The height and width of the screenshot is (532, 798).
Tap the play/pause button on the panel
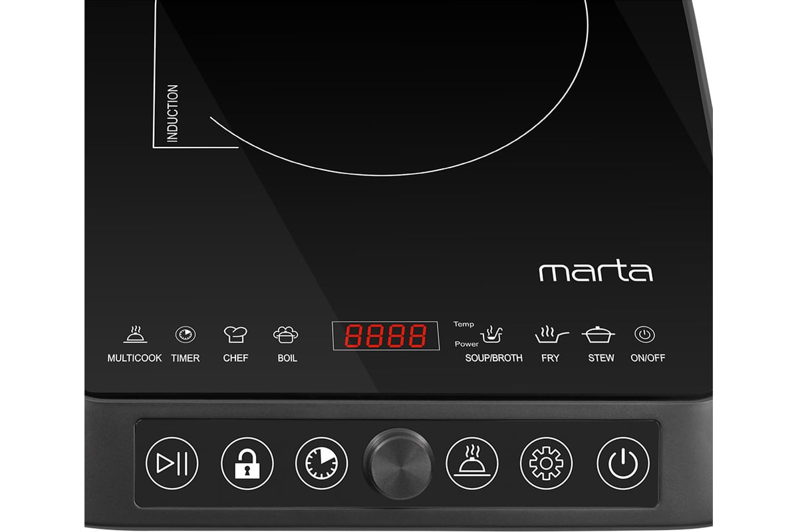[x=172, y=464]
